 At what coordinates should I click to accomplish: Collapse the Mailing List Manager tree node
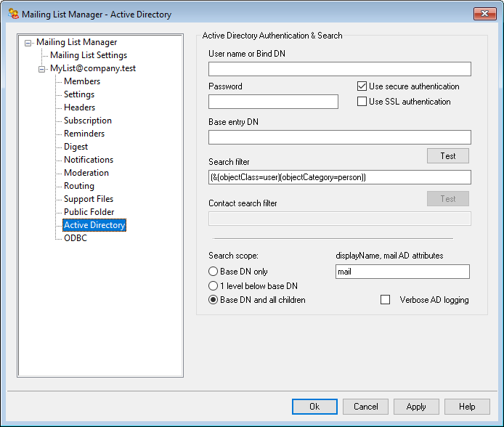point(28,43)
